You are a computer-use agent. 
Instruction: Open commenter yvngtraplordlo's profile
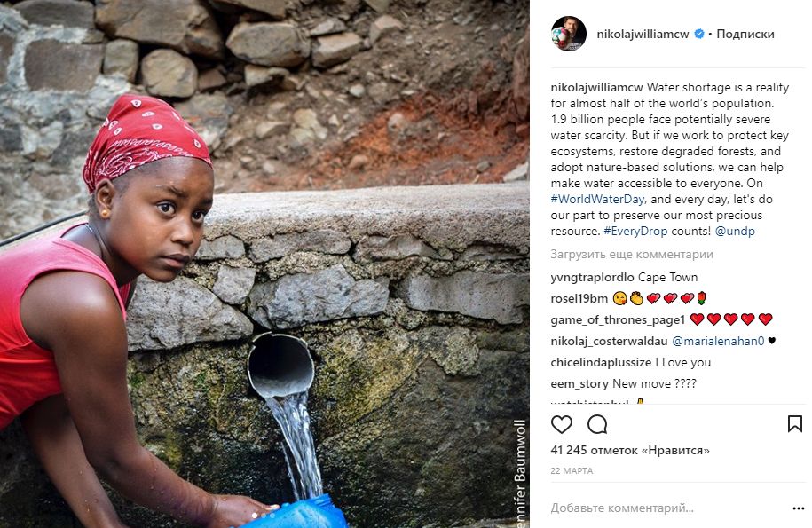coord(592,277)
